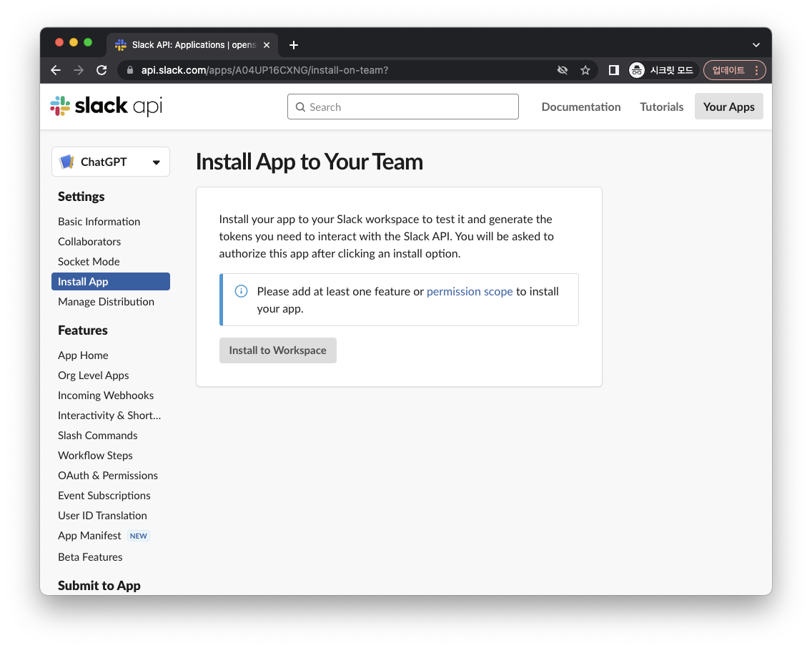Image resolution: width=812 pixels, height=648 pixels.
Task: Open the browser three-dot menu
Action: 756,70
